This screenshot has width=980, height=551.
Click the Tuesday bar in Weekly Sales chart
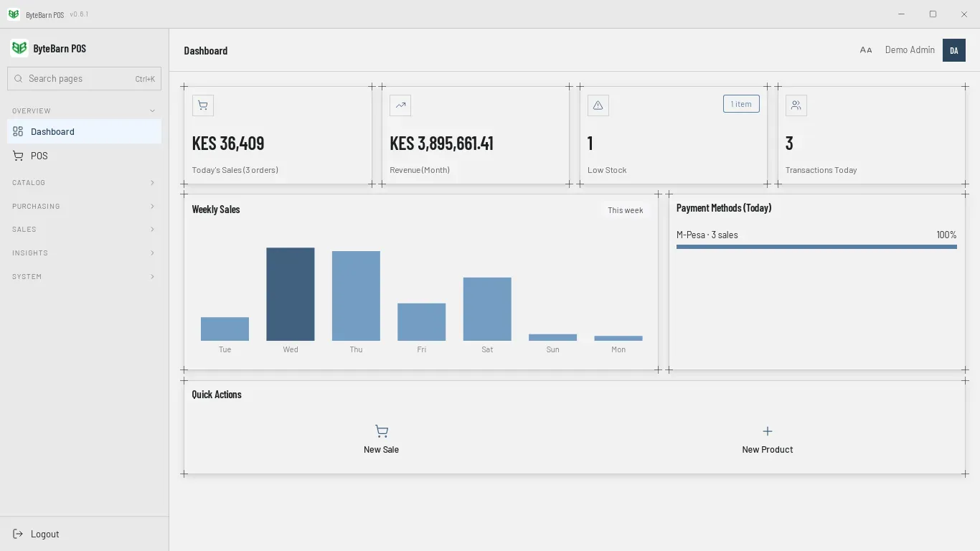(x=225, y=329)
